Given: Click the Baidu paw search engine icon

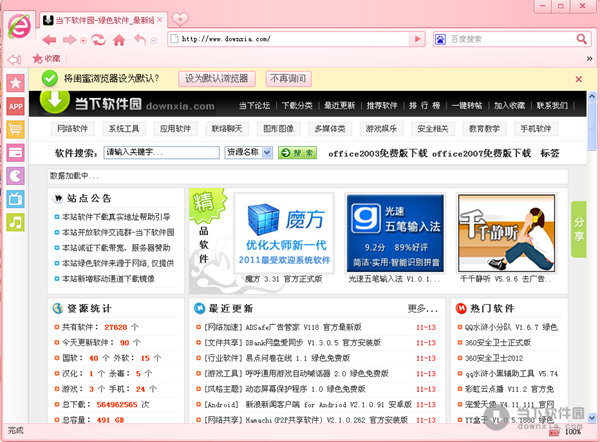Looking at the screenshot, I should [440, 39].
